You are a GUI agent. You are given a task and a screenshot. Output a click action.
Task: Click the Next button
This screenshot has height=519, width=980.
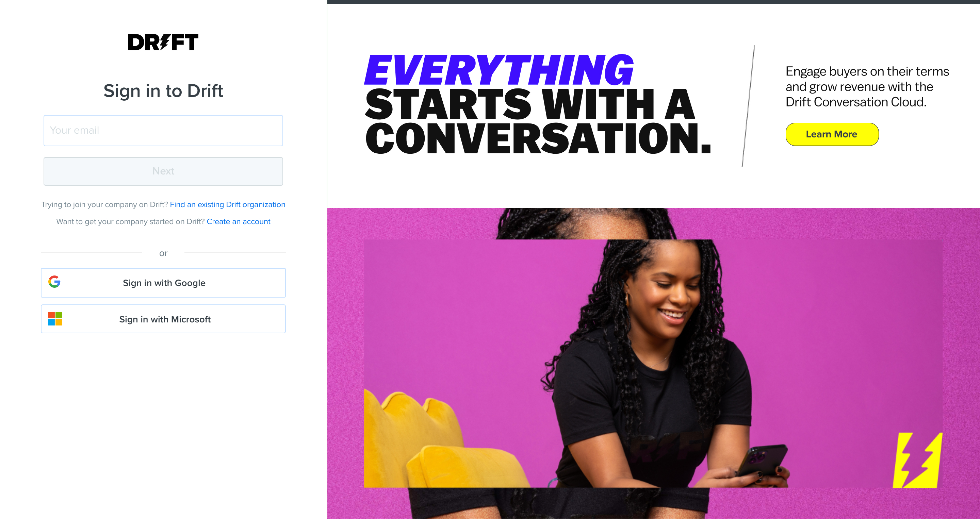click(x=163, y=171)
